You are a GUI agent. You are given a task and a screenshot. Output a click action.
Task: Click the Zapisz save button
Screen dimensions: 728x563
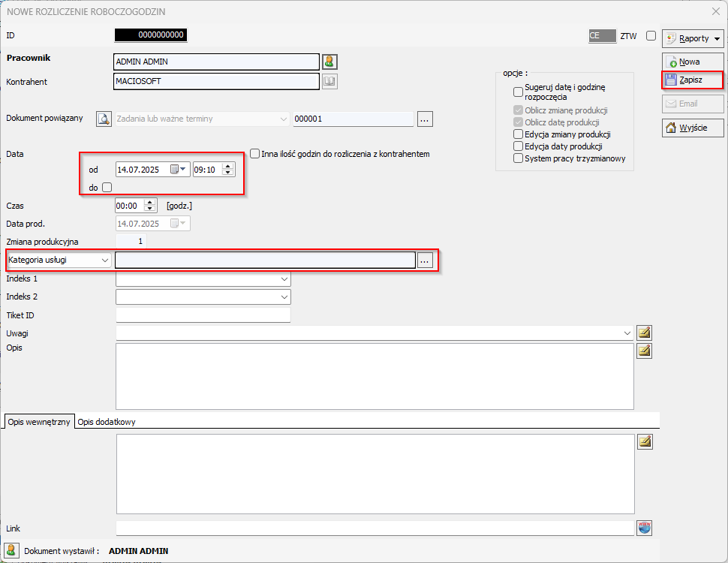coord(692,80)
